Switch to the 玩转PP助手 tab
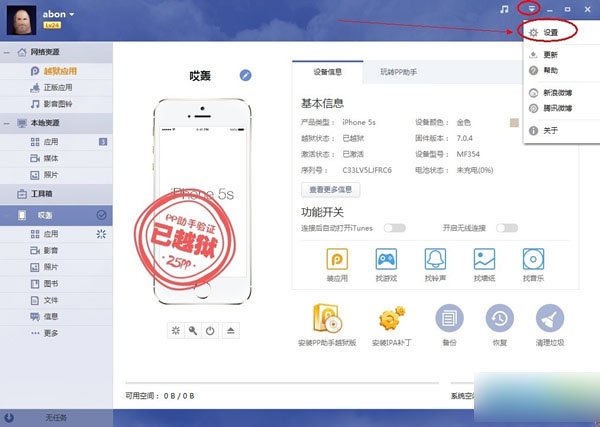Viewport: 600px width, 427px height. (x=398, y=72)
